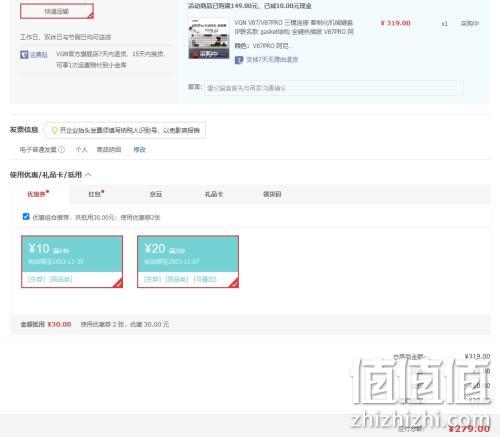Switch to the 京豆 tab

(156, 194)
